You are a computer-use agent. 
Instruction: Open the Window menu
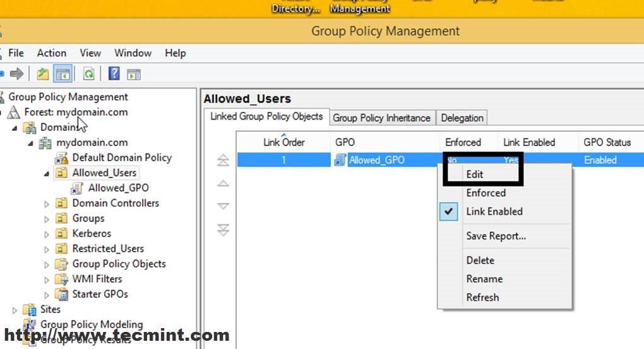pos(133,53)
